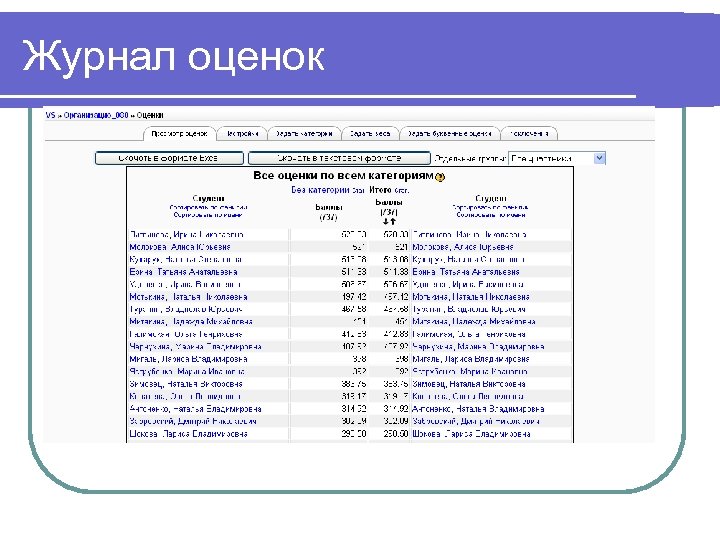This screenshot has width=720, height=540.
Task: Sort Итого баллы ascending with up arrow
Action: click(x=393, y=222)
